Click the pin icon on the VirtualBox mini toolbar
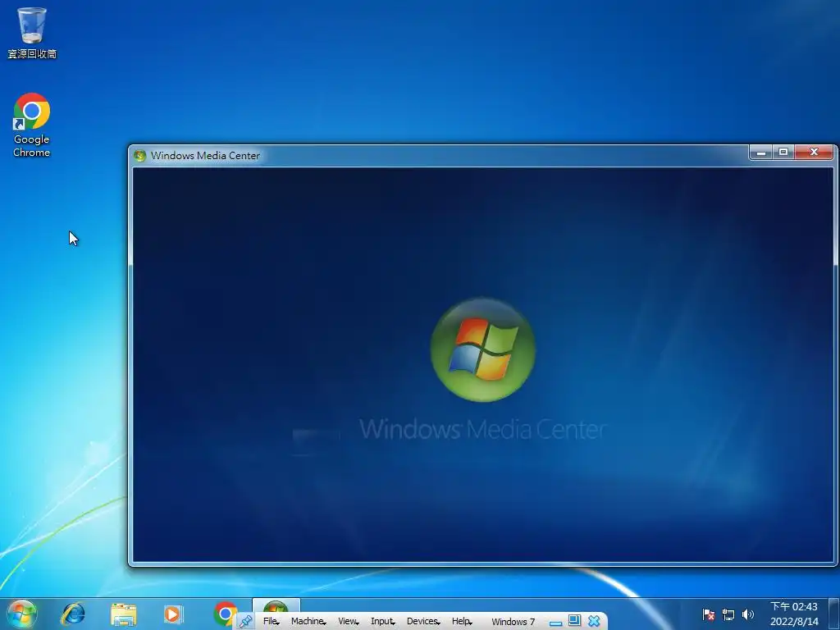840x630 pixels. click(246, 622)
